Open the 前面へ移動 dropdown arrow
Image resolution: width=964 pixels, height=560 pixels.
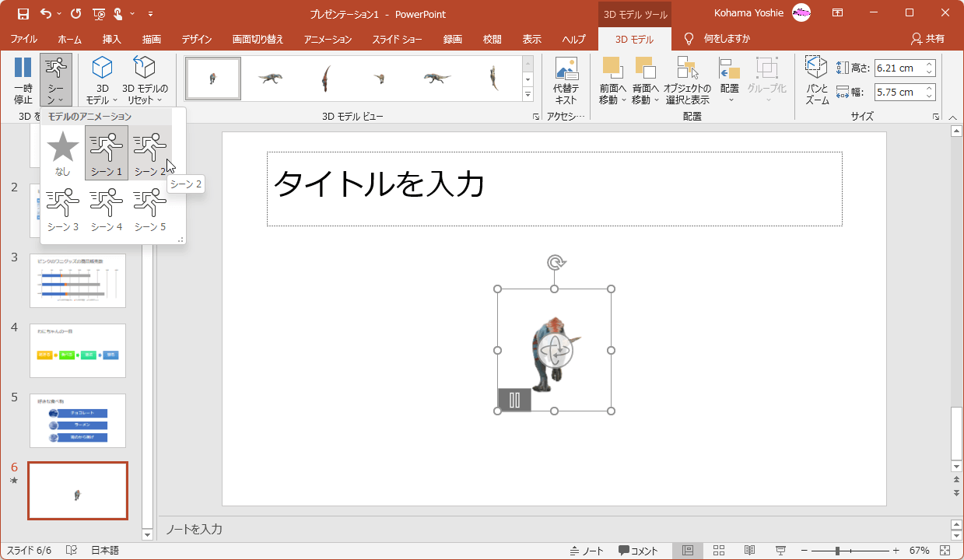[x=623, y=100]
